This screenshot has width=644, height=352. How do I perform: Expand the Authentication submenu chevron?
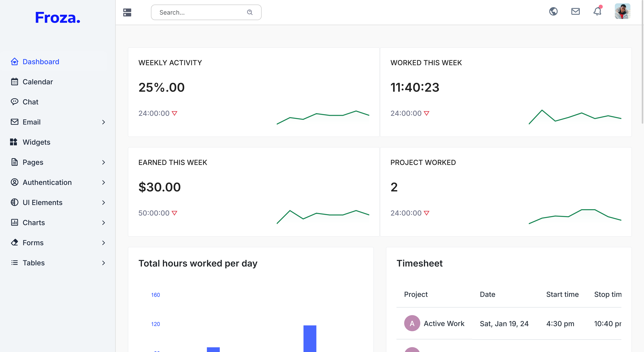pos(103,182)
